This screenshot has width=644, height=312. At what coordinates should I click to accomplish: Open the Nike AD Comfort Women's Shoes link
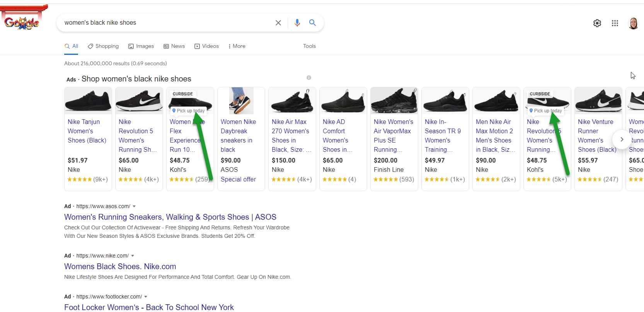tap(337, 136)
